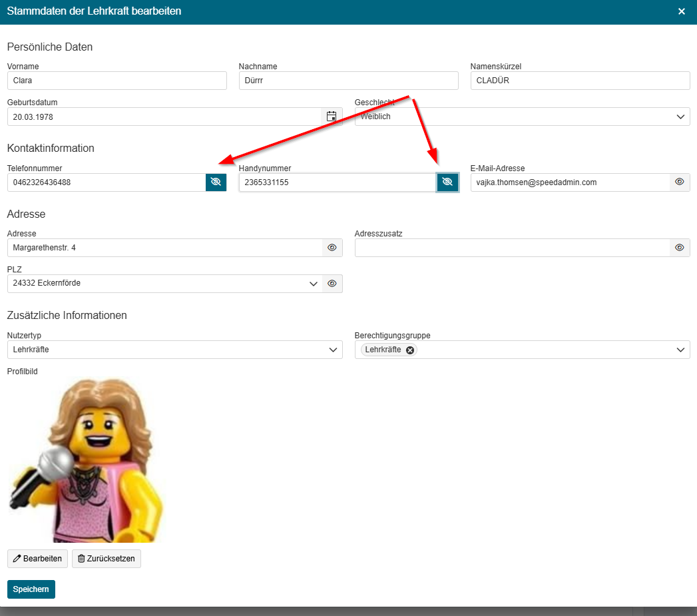Image resolution: width=697 pixels, height=616 pixels.
Task: Focus the Nachname input field
Action: [x=349, y=81]
